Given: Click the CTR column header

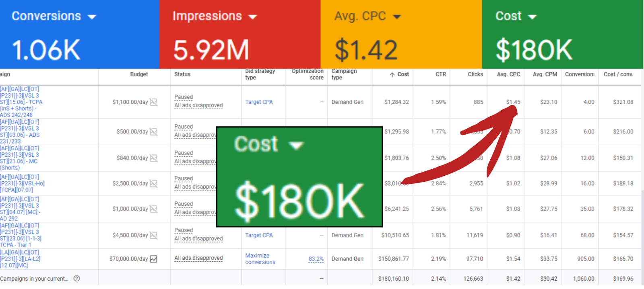Looking at the screenshot, I should (x=440, y=74).
